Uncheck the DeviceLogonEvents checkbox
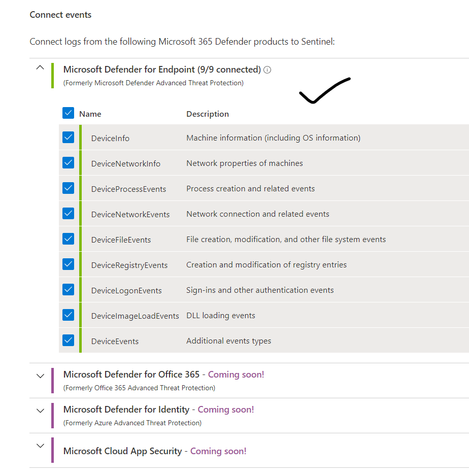 tap(68, 289)
